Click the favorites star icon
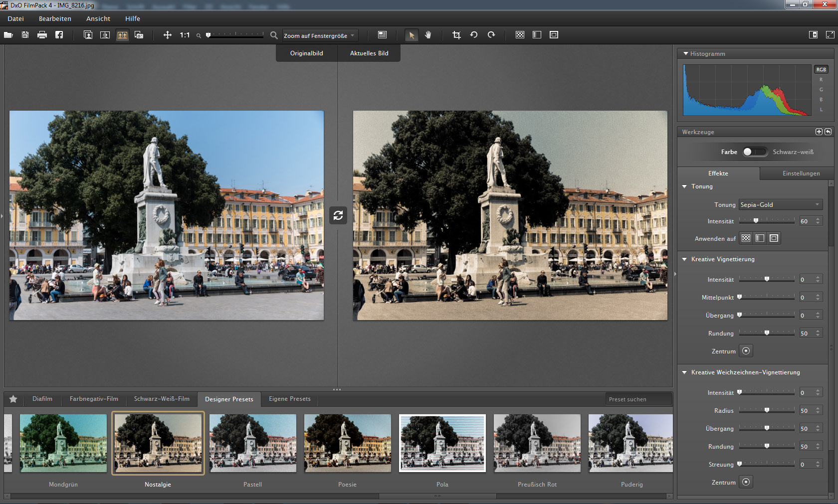Viewport: 838px width, 504px height. (x=13, y=399)
